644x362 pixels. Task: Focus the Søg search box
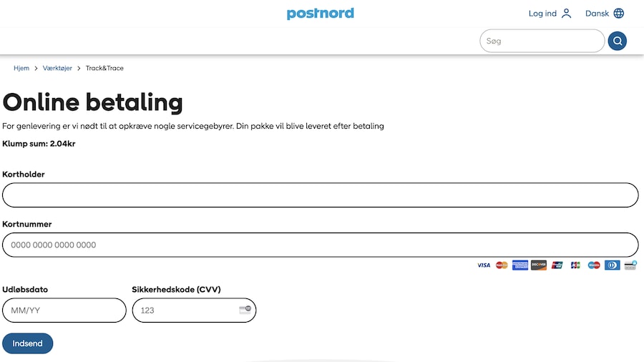(x=542, y=41)
